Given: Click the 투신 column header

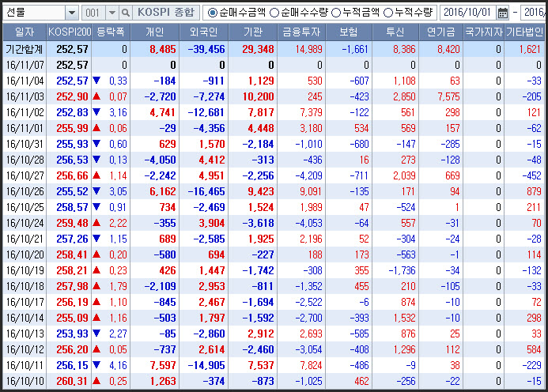Looking at the screenshot, I should (x=395, y=32).
